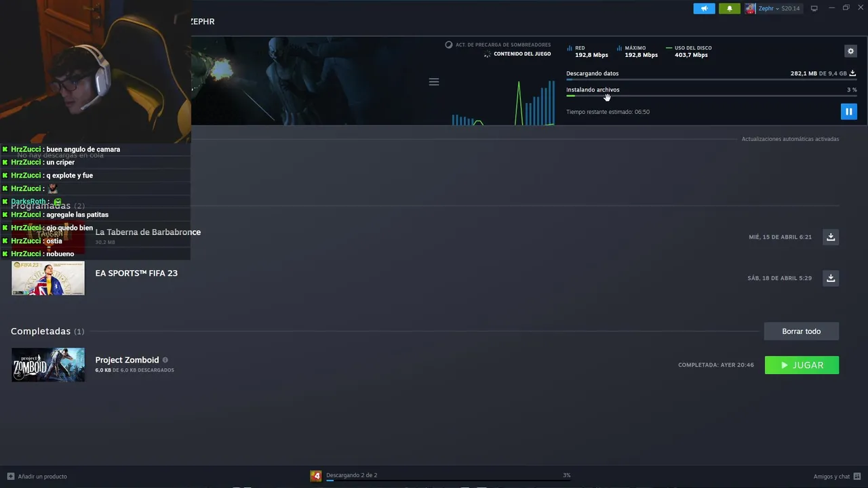Screen dimensions: 868x488
Task: Click download icon next to 9,4 GB
Action: click(852, 73)
